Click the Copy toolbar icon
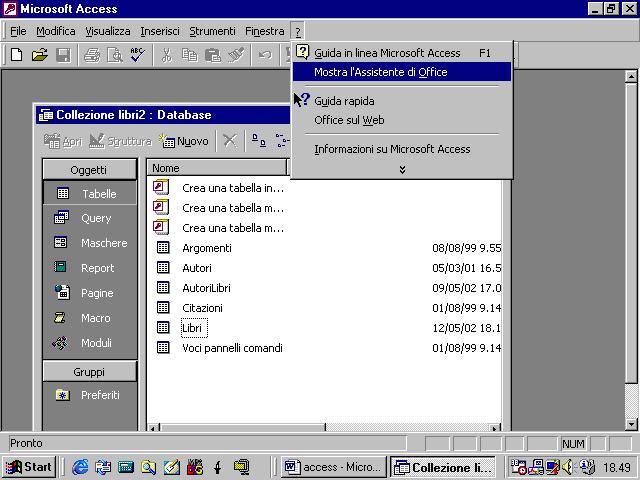Viewport: 640px width, 480px height. click(189, 55)
